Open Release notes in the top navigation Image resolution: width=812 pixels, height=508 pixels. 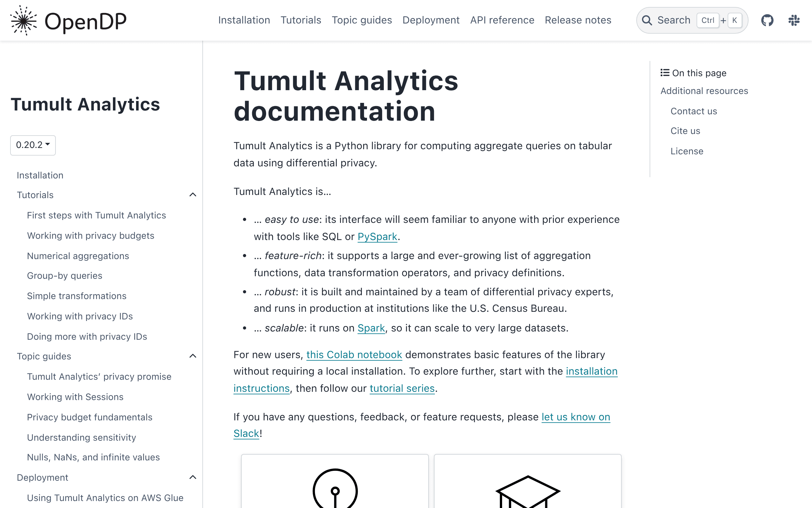pyautogui.click(x=578, y=20)
